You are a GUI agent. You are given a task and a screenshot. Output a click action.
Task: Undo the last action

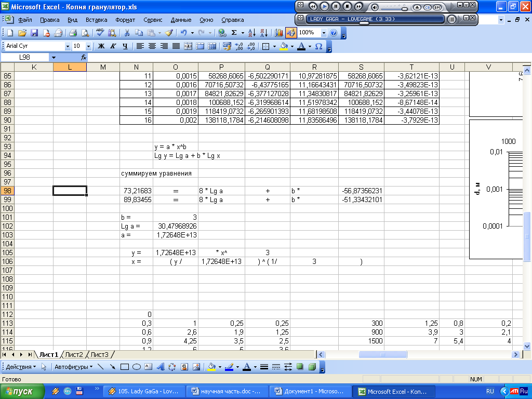click(x=183, y=33)
